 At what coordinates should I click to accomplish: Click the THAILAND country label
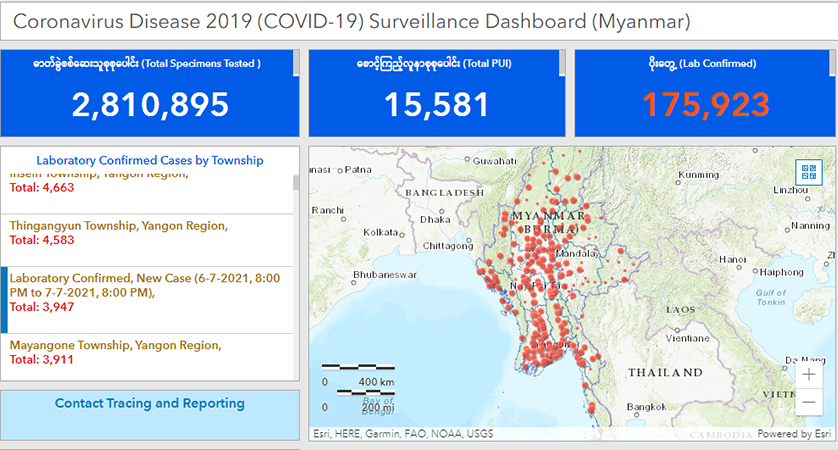coord(665,373)
